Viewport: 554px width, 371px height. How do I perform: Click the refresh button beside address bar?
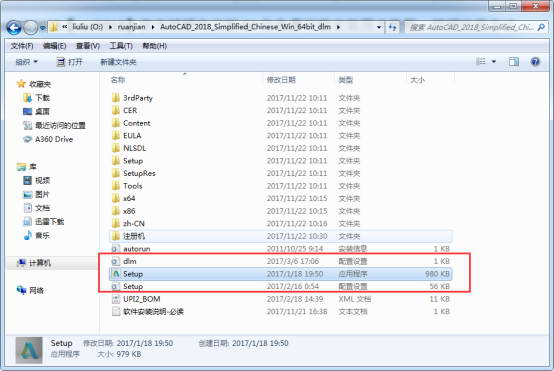tap(393, 27)
